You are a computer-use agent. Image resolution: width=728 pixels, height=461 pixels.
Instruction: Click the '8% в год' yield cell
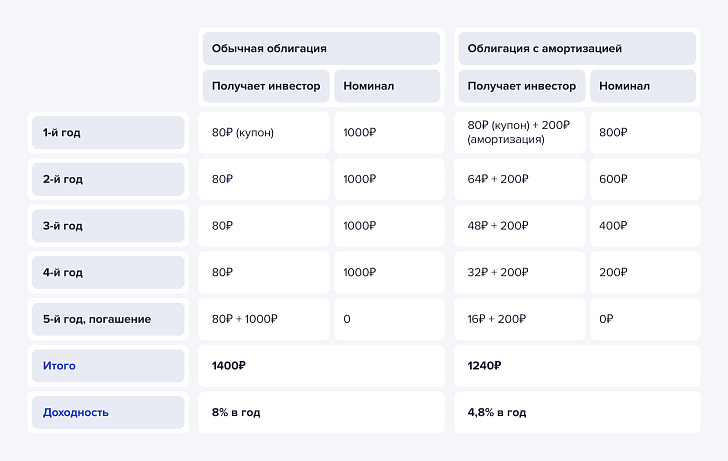[x=321, y=412]
